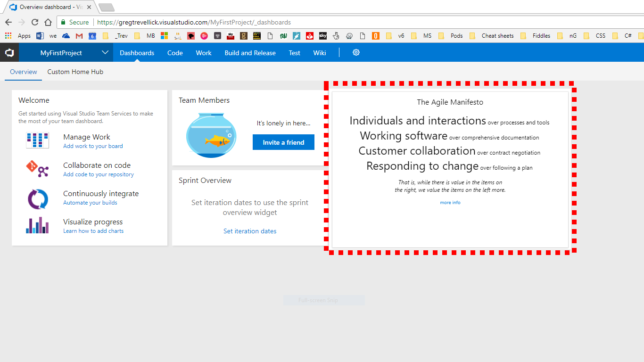Open the Fiddles bookmarks folder
The height and width of the screenshot is (362, 644).
pos(535,35)
